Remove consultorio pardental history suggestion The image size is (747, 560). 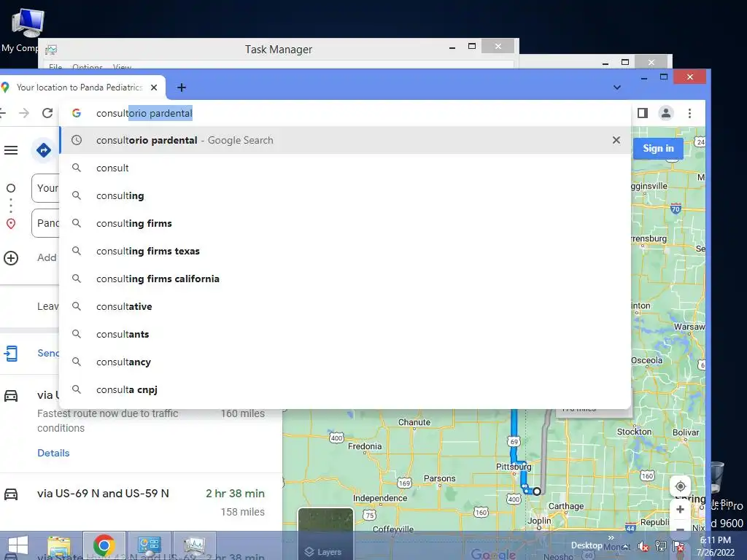(616, 140)
